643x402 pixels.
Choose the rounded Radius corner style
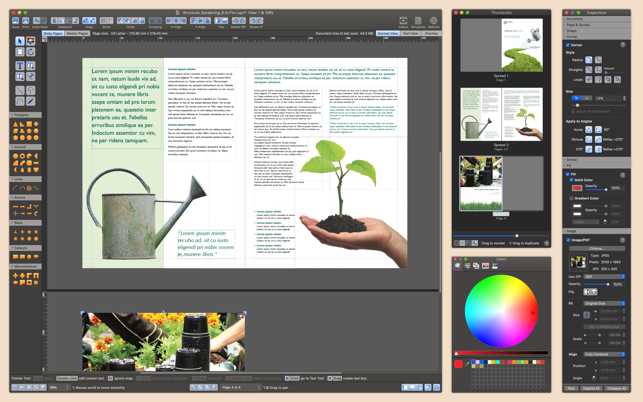coord(589,60)
